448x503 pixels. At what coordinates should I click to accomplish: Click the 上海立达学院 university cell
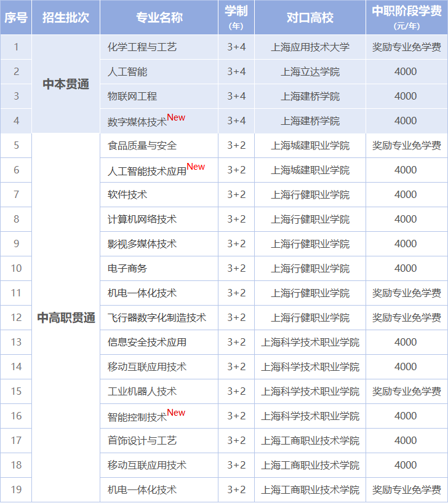click(x=310, y=71)
